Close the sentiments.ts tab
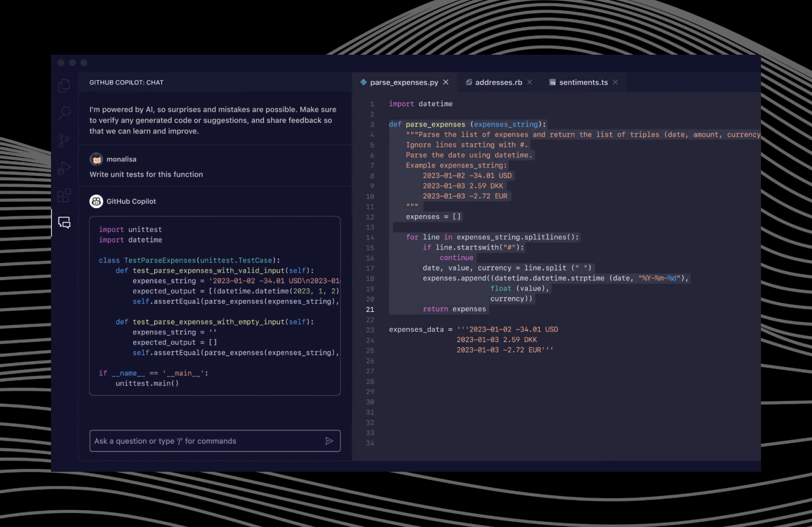Screen dimensions: 812x527 pos(615,82)
